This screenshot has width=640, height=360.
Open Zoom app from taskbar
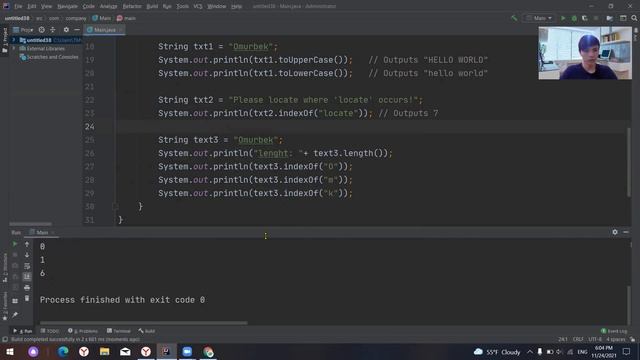coord(187,352)
